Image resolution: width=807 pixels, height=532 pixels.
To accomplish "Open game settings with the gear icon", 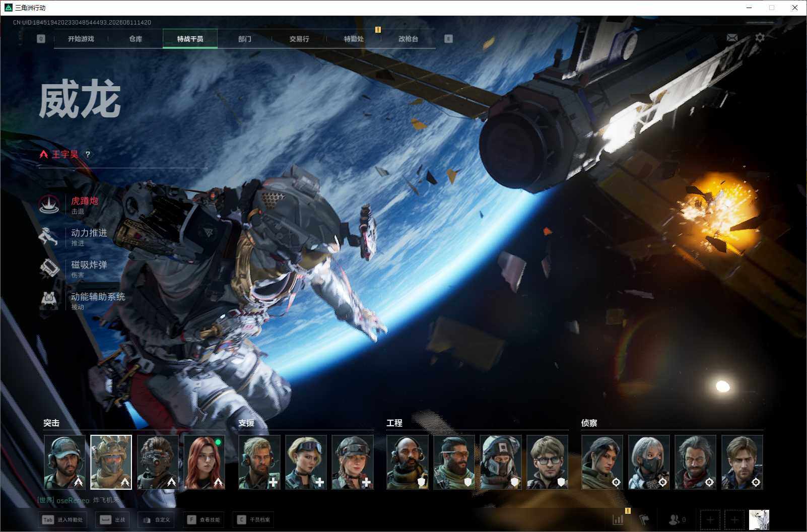I will point(760,38).
